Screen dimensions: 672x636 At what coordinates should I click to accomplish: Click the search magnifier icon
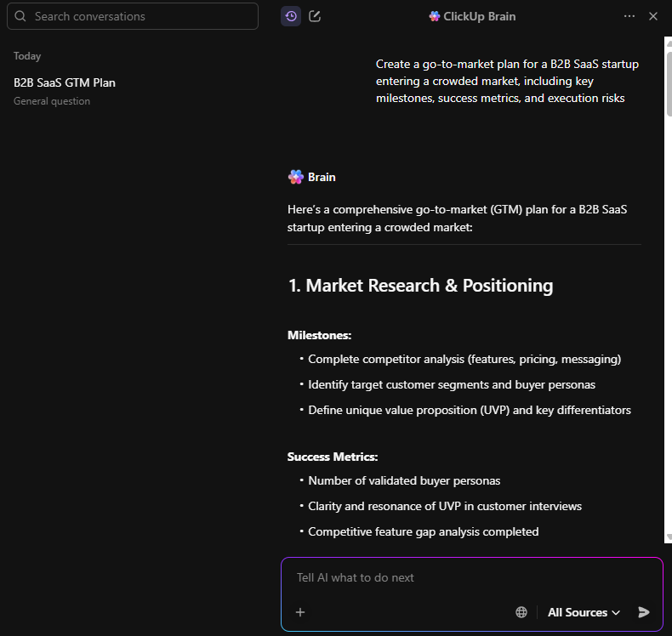point(20,16)
